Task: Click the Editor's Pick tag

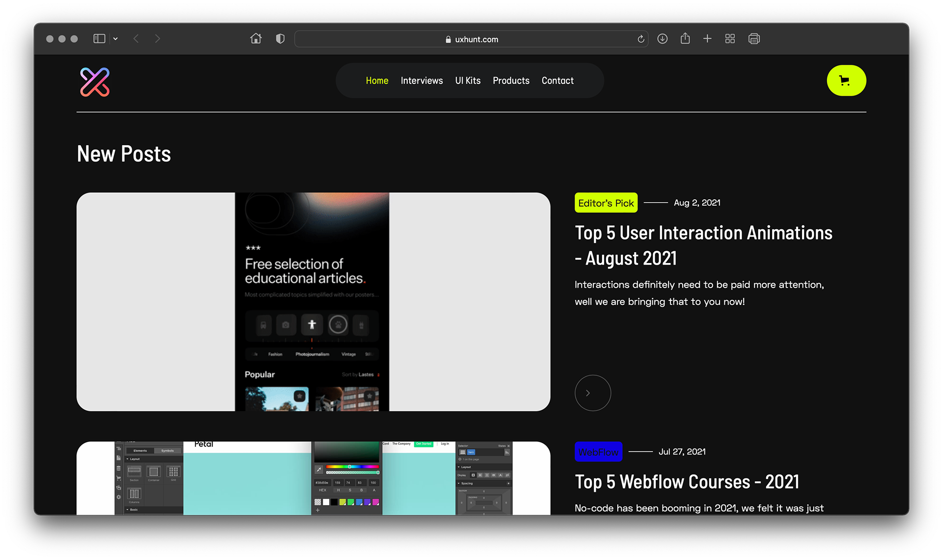Action: [606, 203]
